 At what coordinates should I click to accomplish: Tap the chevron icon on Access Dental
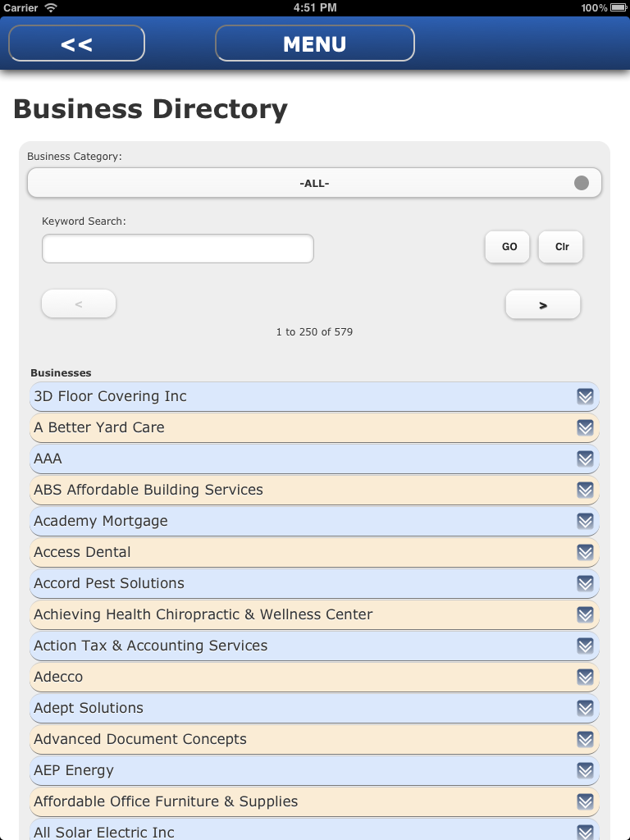point(585,553)
